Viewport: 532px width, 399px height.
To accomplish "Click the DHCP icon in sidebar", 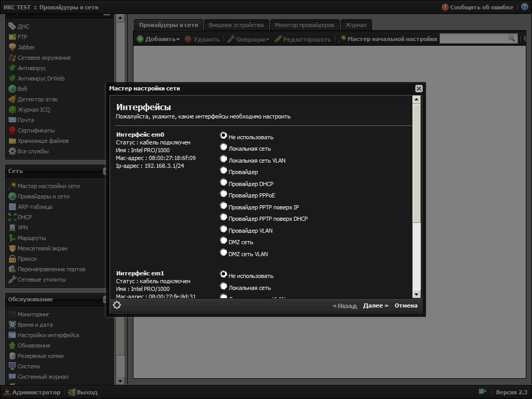I will (13, 217).
